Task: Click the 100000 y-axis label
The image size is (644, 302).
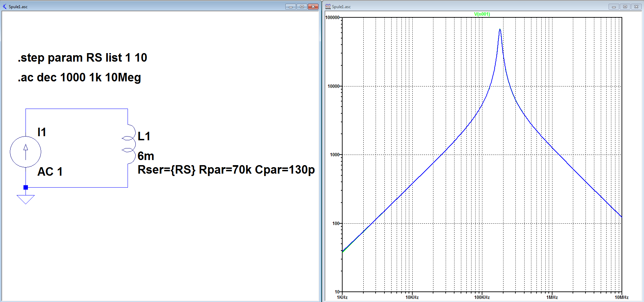Action: click(332, 17)
